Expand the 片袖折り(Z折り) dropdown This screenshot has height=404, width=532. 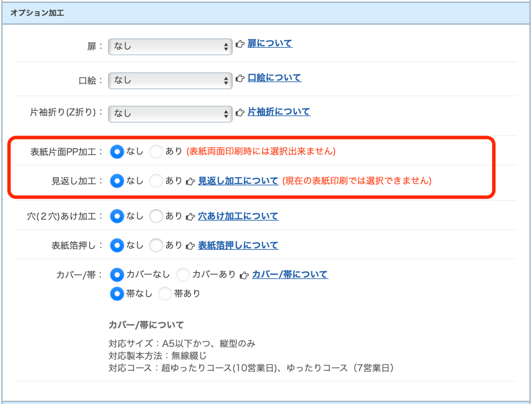[x=170, y=114]
